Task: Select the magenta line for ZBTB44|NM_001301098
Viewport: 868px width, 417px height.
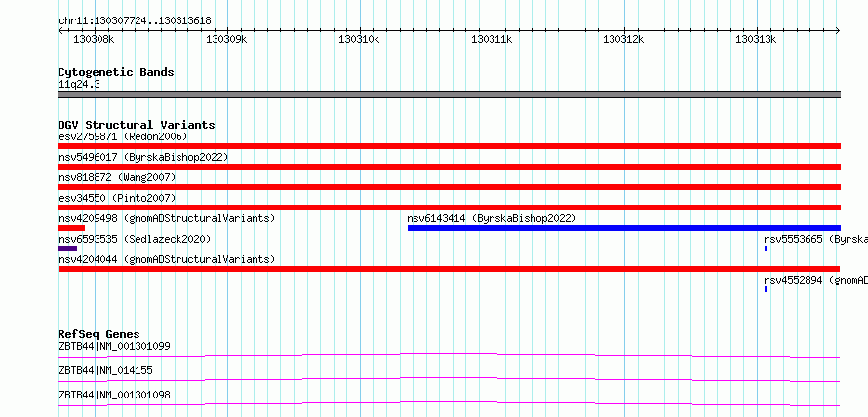Action: [x=449, y=403]
